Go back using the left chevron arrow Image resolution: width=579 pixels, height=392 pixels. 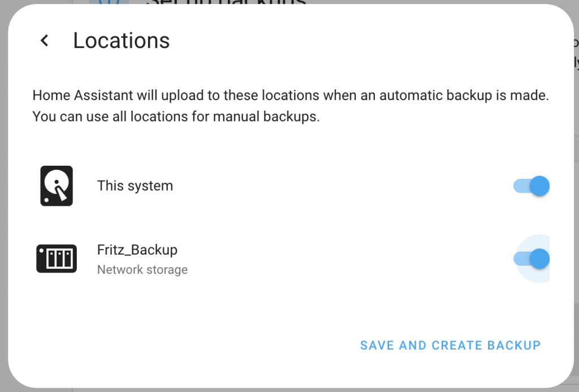tap(44, 41)
